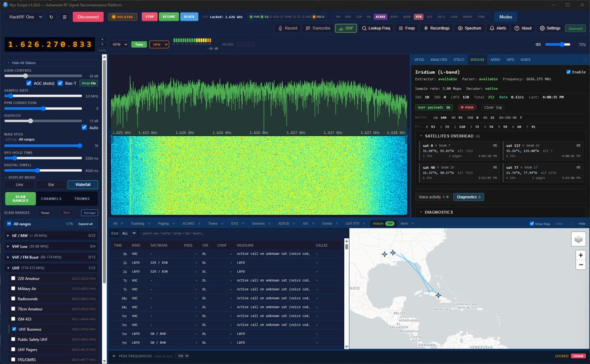This screenshot has height=364, width=590.
Task: Toggle the Bias-T checkbox
Action: pyautogui.click(x=60, y=83)
